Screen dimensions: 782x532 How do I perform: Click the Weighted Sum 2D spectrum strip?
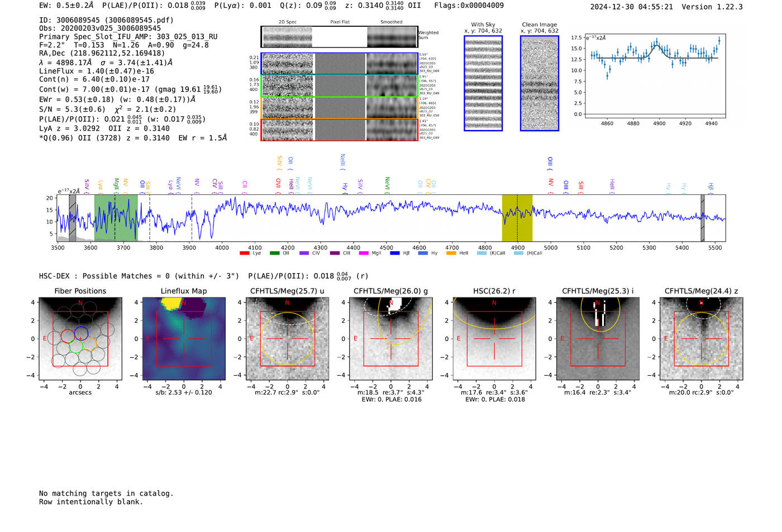[340, 37]
